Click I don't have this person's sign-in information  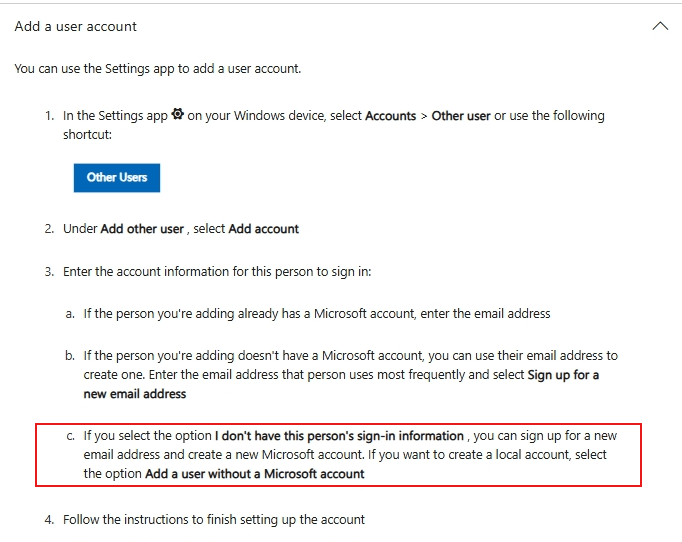[x=339, y=436]
